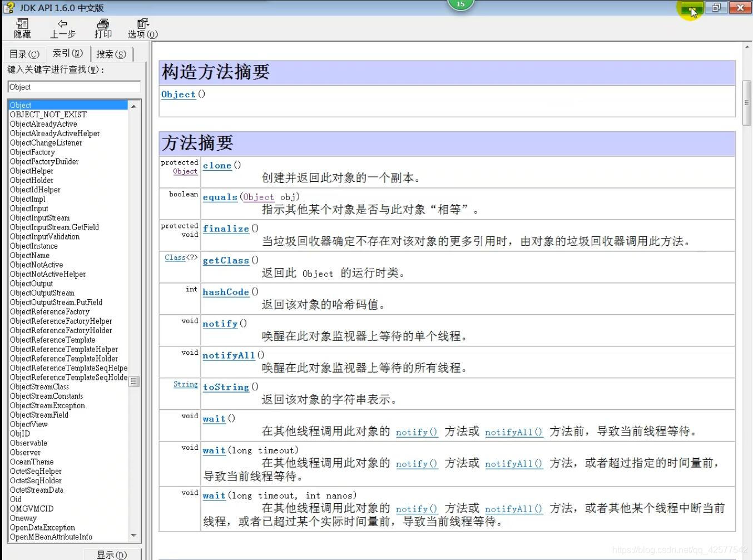Screen dimensions: 753x560
Task: Open the finalize() method link
Action: (x=226, y=229)
